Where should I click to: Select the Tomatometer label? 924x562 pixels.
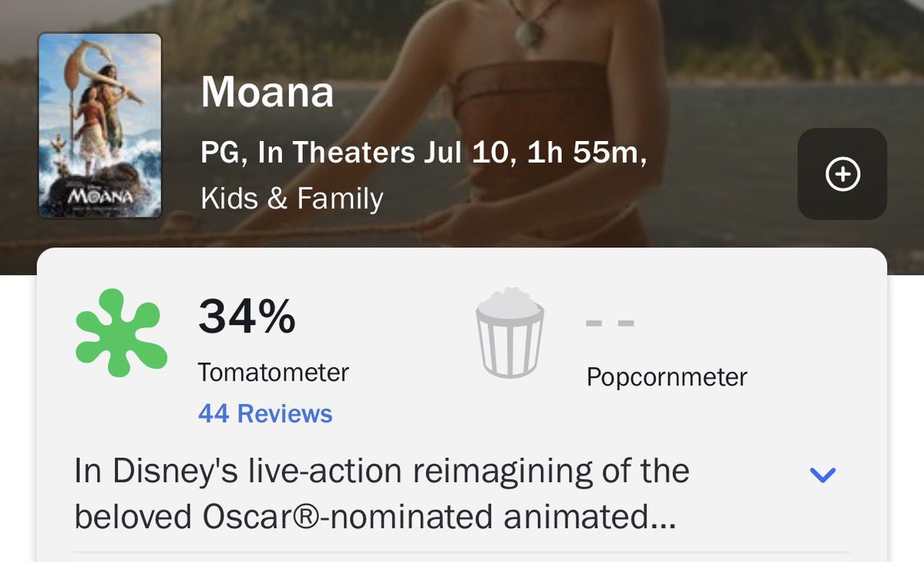pyautogui.click(x=274, y=372)
